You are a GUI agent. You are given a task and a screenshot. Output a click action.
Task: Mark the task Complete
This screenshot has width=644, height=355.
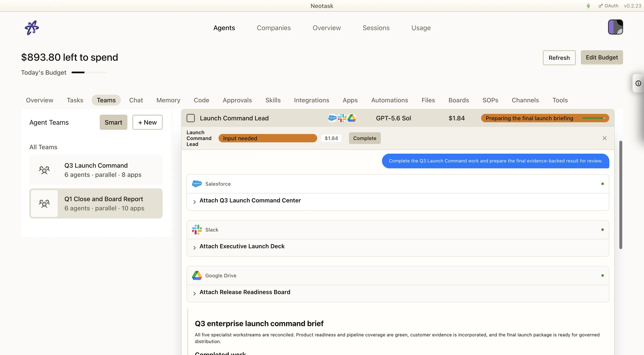(365, 138)
